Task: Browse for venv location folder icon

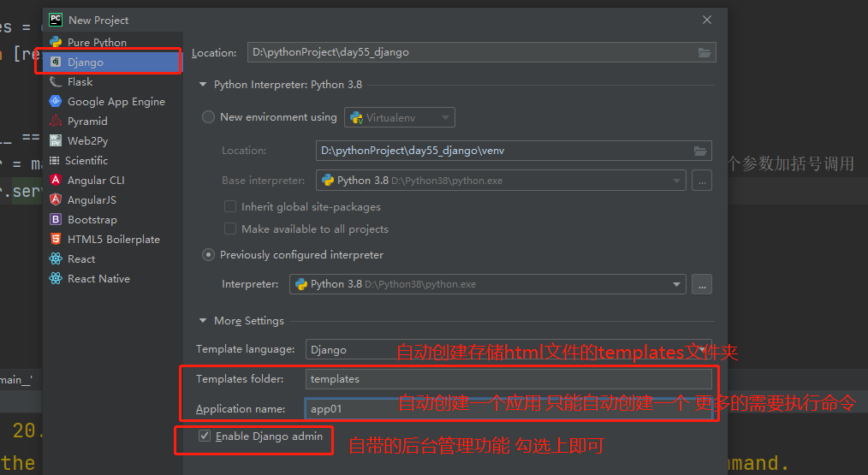Action: pos(700,151)
